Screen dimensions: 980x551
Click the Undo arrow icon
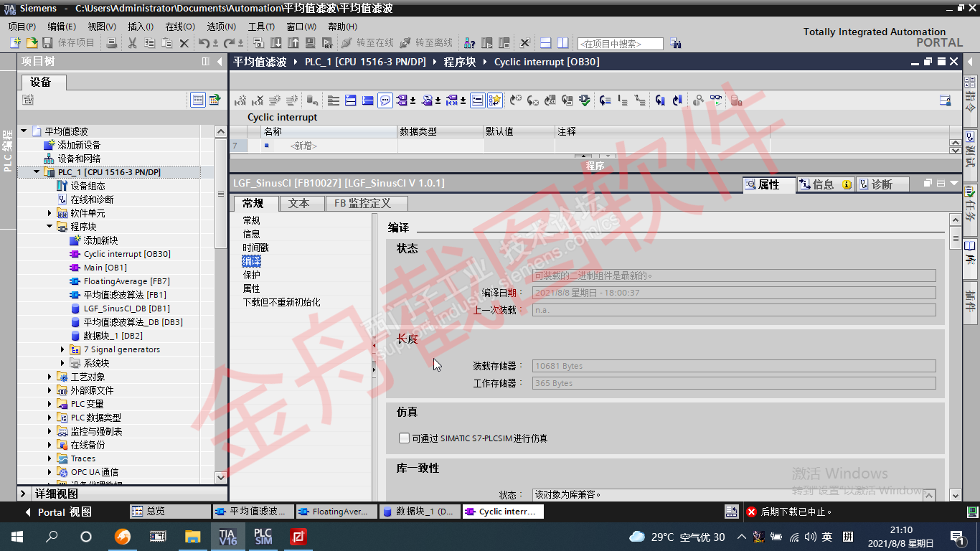click(204, 43)
